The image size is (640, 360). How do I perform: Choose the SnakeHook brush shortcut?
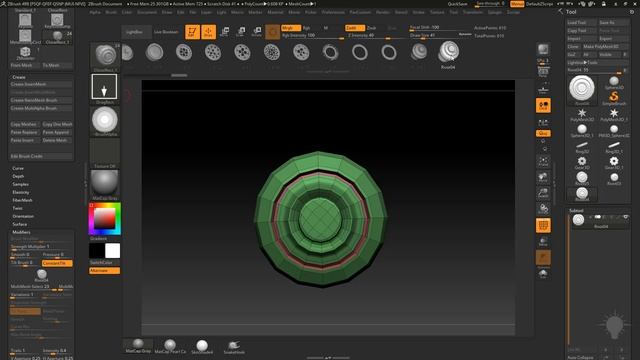tap(234, 346)
